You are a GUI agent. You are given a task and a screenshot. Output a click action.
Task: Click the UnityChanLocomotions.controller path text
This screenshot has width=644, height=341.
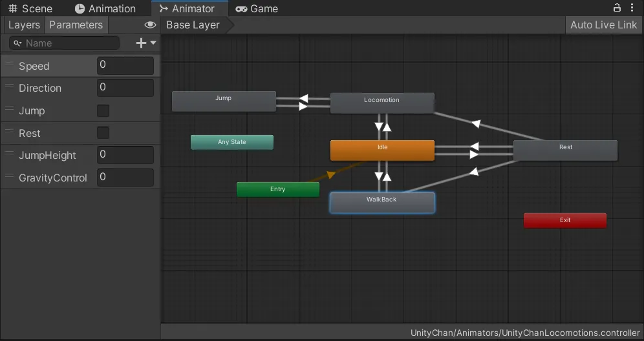click(x=525, y=333)
